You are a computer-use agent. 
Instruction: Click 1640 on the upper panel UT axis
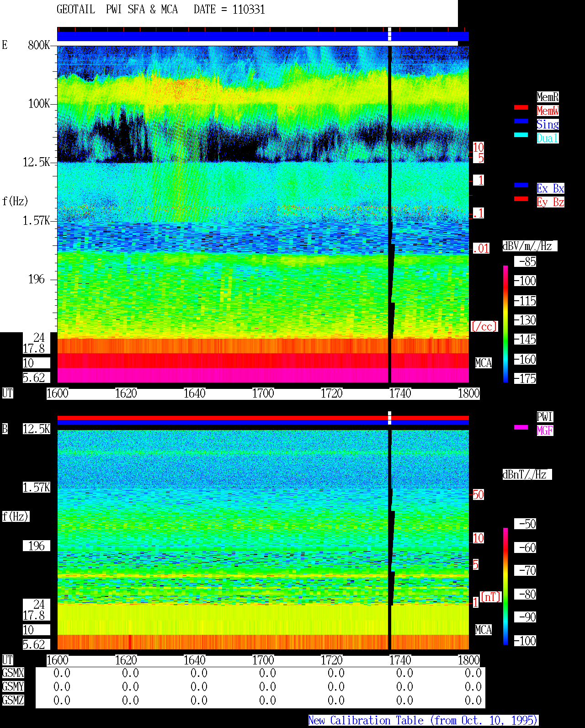point(194,393)
